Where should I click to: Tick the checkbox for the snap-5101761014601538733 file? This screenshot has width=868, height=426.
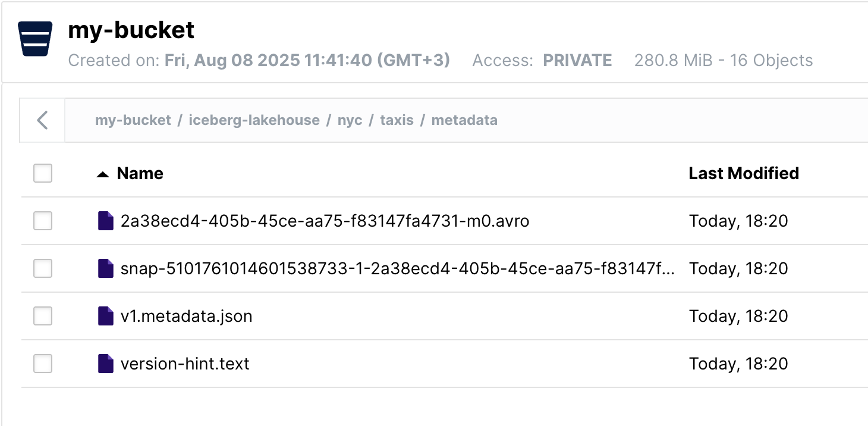coord(43,268)
